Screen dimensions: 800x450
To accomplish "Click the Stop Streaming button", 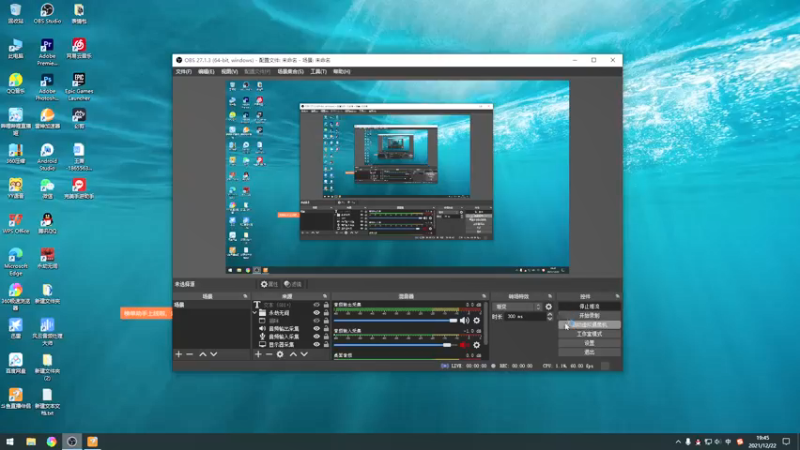I will (x=589, y=307).
